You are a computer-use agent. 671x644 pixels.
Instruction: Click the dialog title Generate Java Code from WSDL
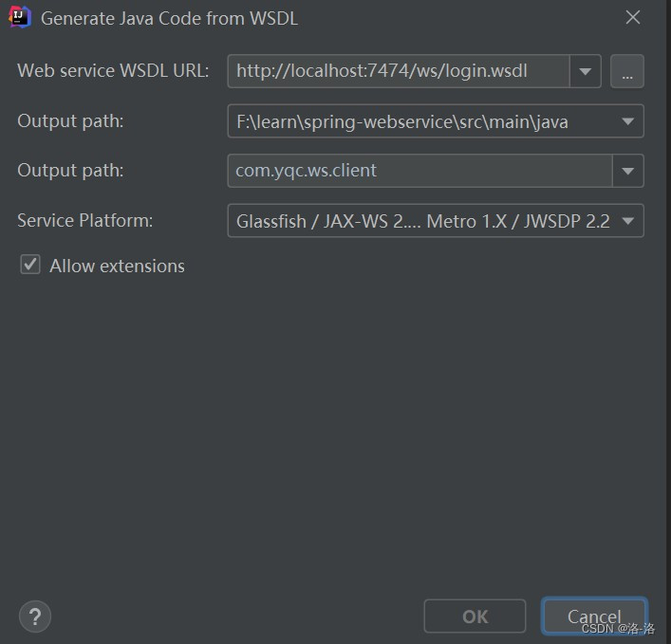point(170,18)
